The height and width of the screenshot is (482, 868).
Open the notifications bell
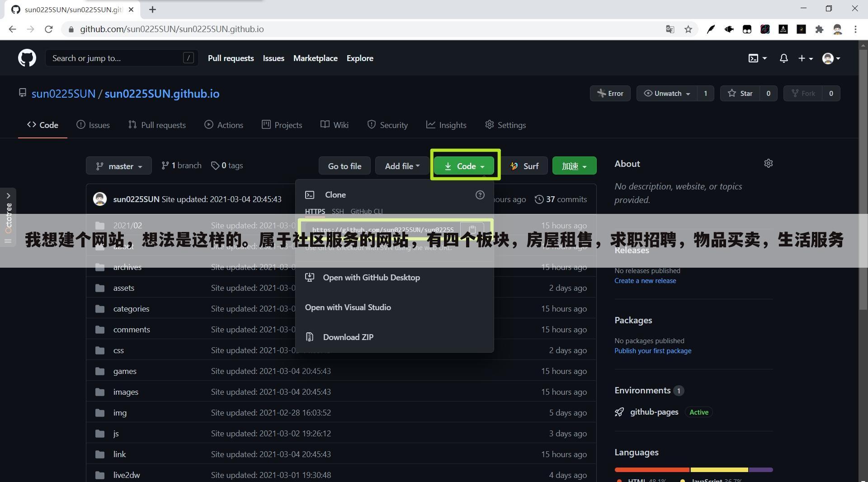784,58
